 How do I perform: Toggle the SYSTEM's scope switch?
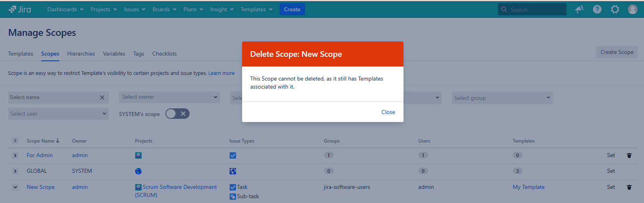177,114
